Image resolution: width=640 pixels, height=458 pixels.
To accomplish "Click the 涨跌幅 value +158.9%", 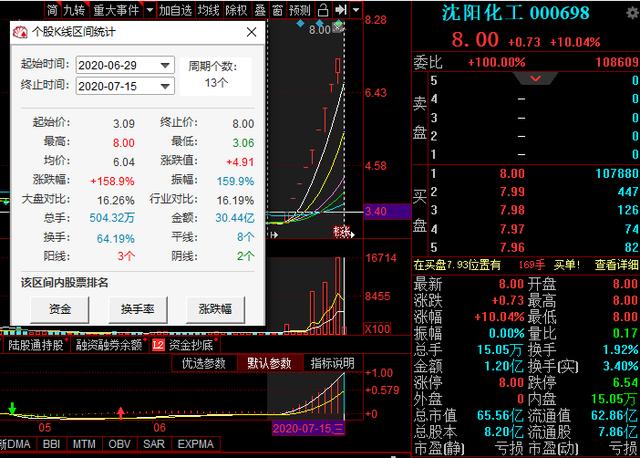I will coord(112,181).
